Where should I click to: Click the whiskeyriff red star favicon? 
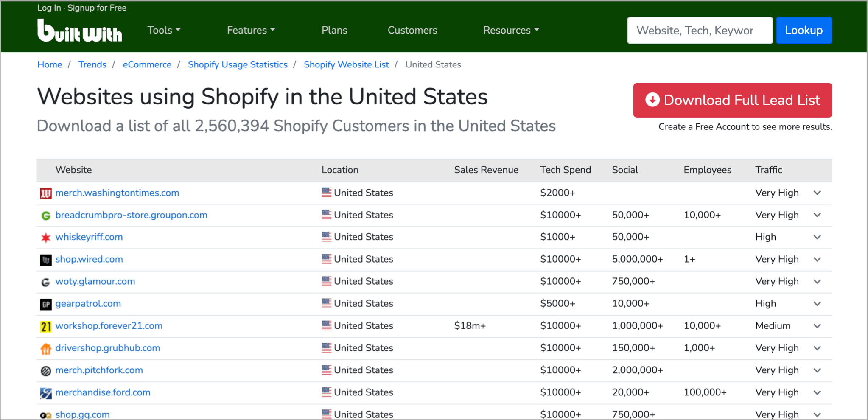(46, 238)
